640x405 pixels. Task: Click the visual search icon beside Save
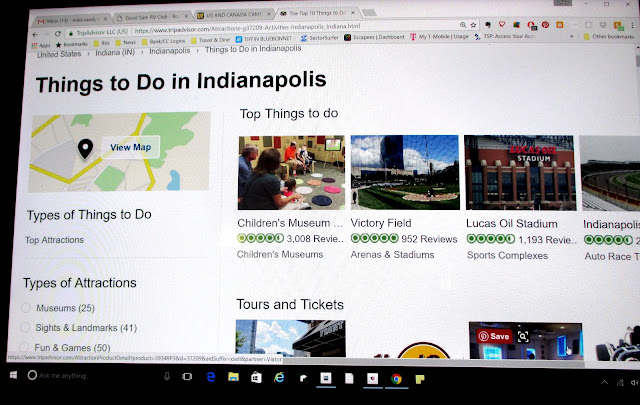pos(523,336)
